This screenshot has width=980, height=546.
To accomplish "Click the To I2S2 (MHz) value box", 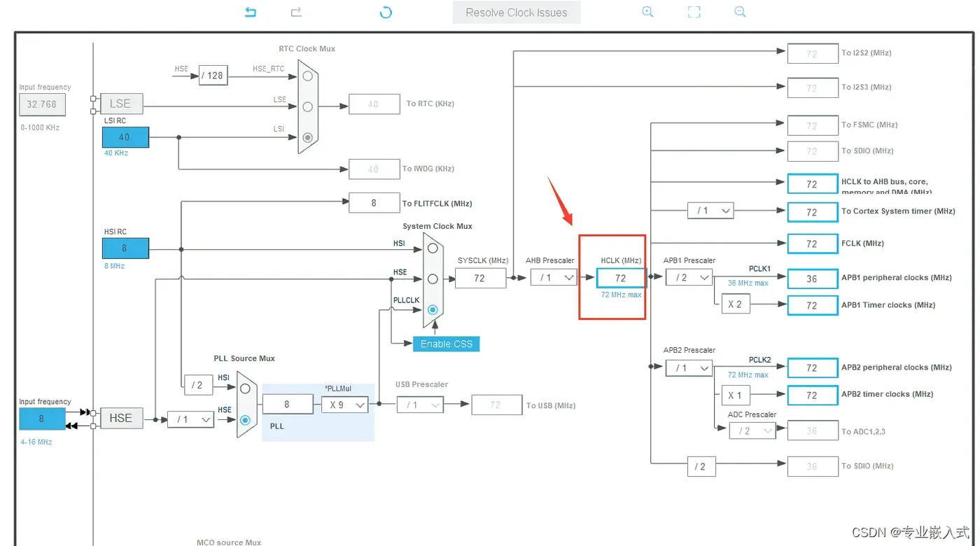I will (812, 53).
